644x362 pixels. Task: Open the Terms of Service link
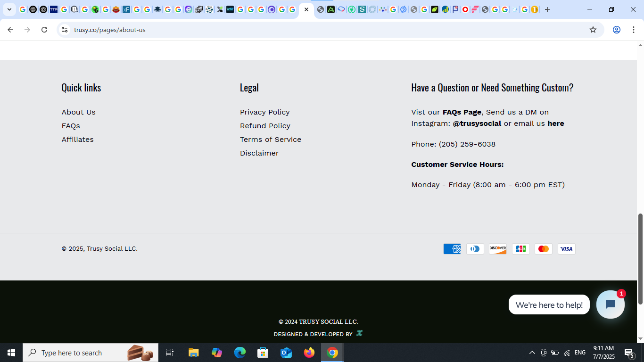click(x=271, y=140)
